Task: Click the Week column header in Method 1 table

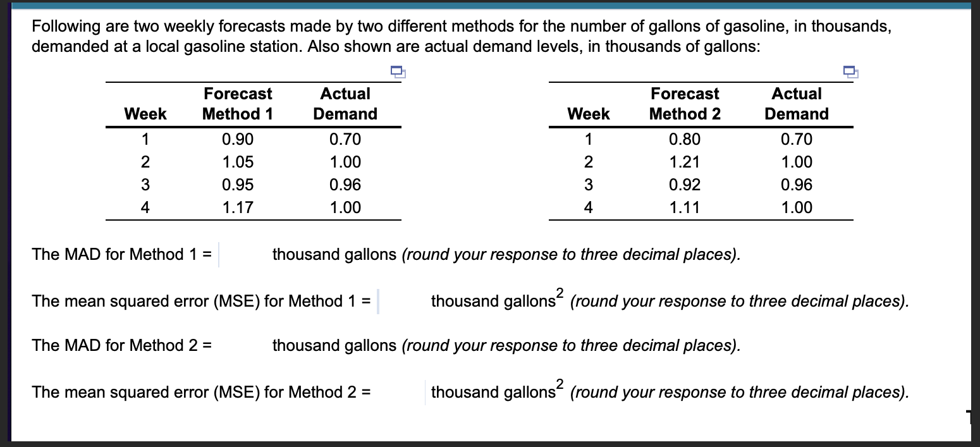Action: point(145,114)
